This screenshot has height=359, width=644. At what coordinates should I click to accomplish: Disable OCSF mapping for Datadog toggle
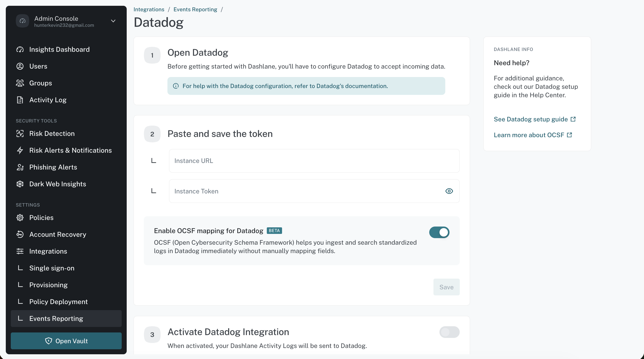tap(439, 232)
